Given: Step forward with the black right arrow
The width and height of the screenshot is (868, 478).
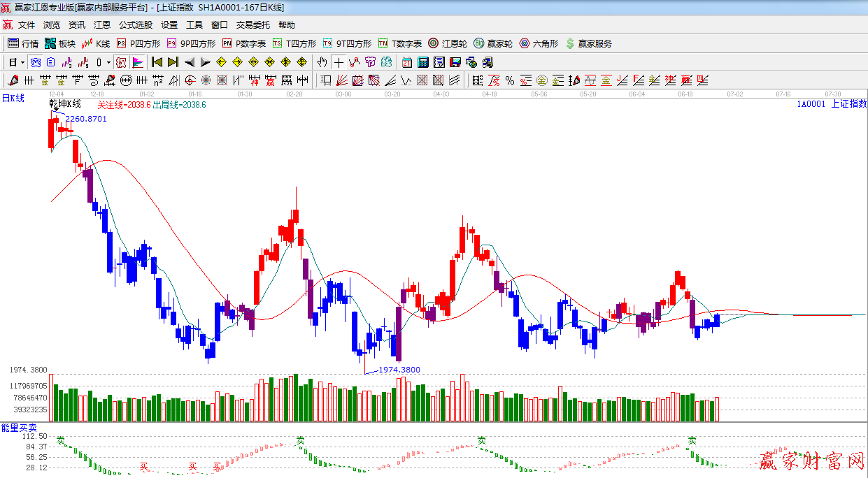Looking at the screenshot, I should [x=205, y=62].
